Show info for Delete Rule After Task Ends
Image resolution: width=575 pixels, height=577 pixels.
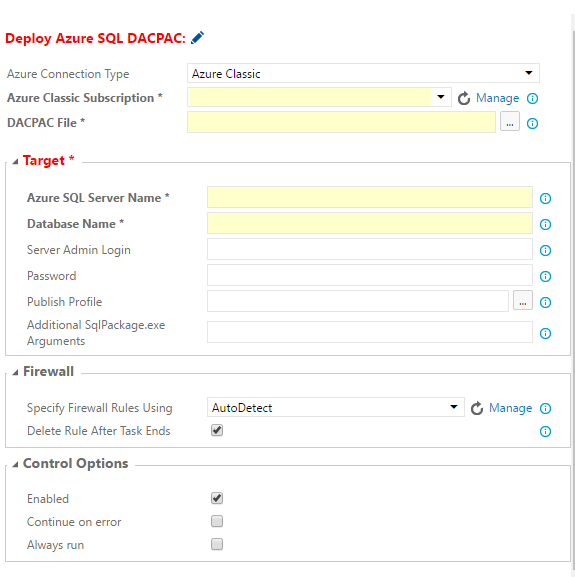(x=545, y=431)
